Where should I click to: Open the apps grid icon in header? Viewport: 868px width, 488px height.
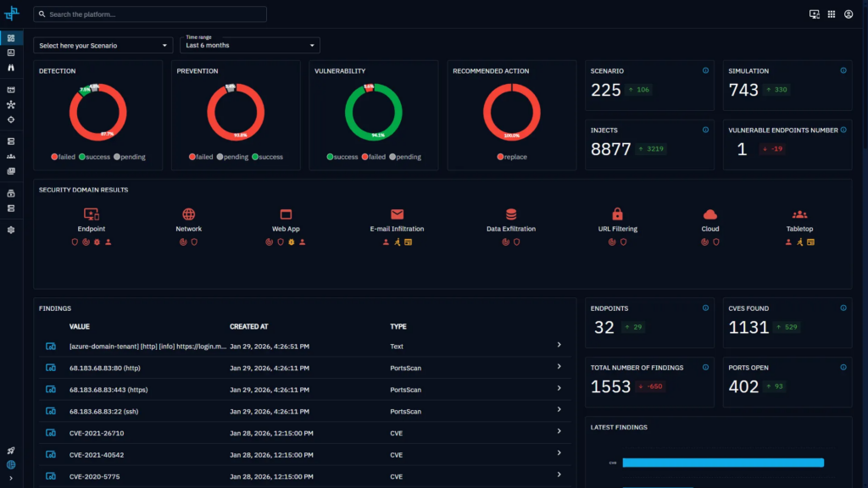pyautogui.click(x=832, y=14)
